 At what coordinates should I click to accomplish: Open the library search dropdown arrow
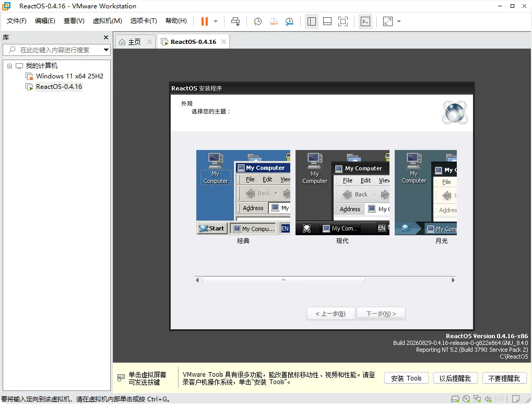(x=106, y=50)
